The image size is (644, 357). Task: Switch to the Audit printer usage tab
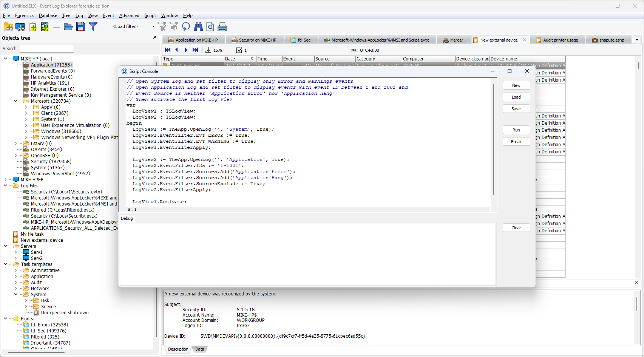[557, 40]
